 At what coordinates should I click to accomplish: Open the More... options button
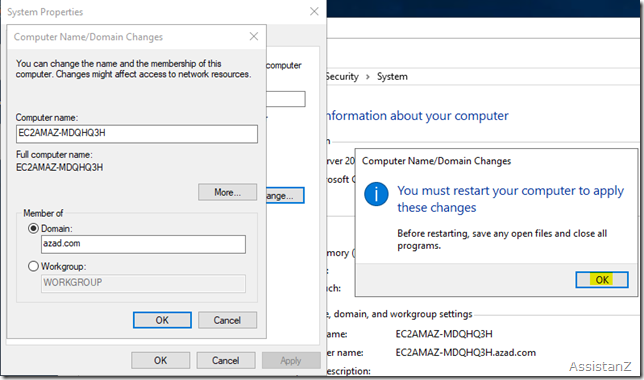click(228, 192)
